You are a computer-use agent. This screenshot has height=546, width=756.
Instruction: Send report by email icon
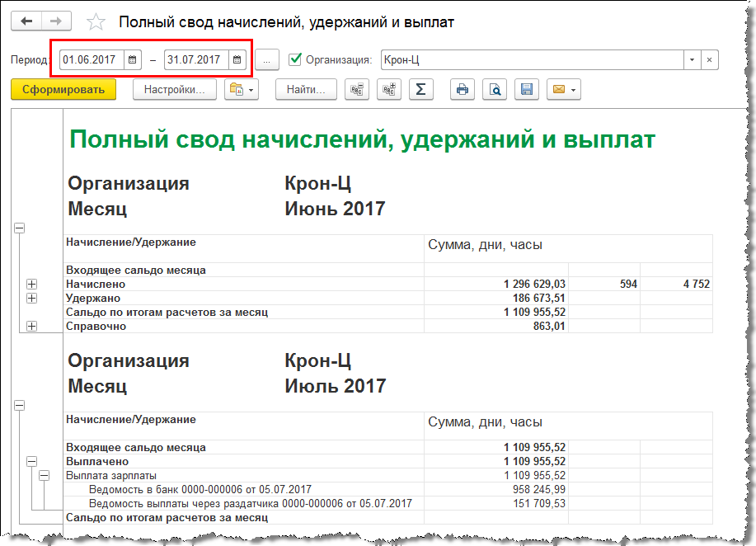point(564,90)
